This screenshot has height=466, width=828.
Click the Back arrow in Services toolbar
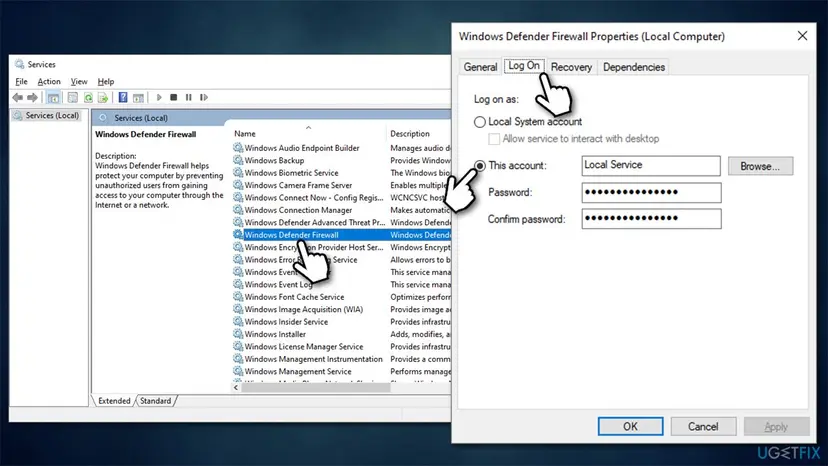tap(17, 97)
